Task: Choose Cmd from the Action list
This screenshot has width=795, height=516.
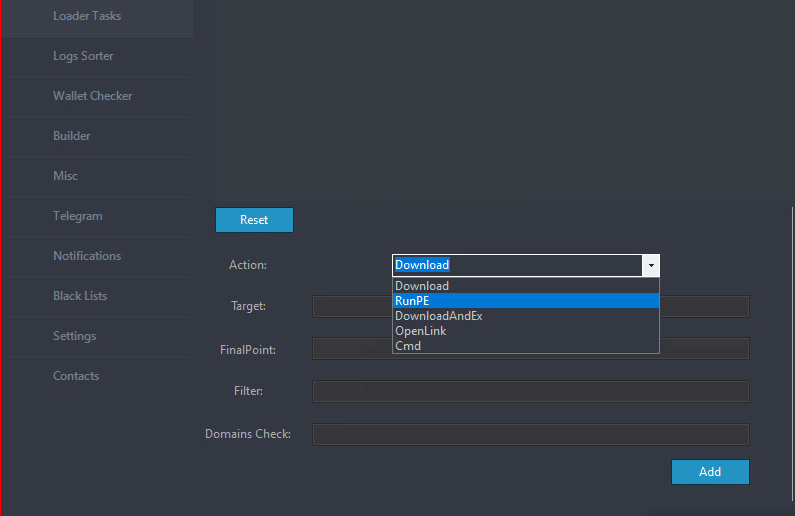Action: point(526,346)
